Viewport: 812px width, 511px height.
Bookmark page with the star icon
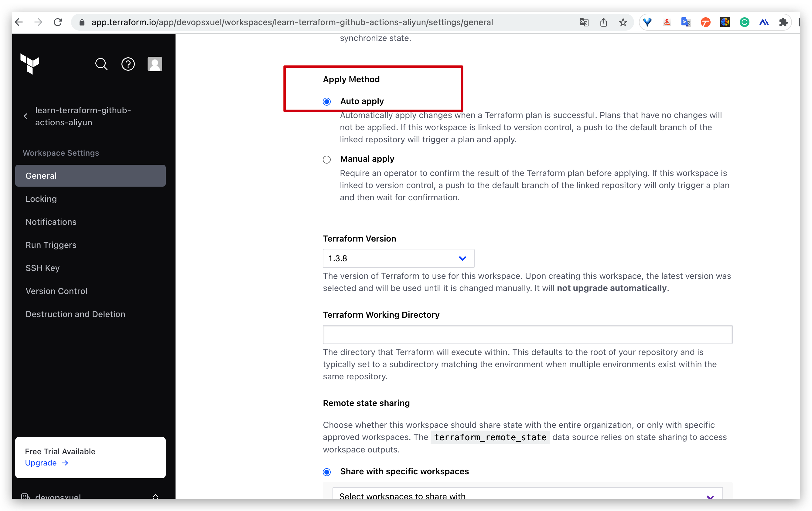(x=623, y=22)
